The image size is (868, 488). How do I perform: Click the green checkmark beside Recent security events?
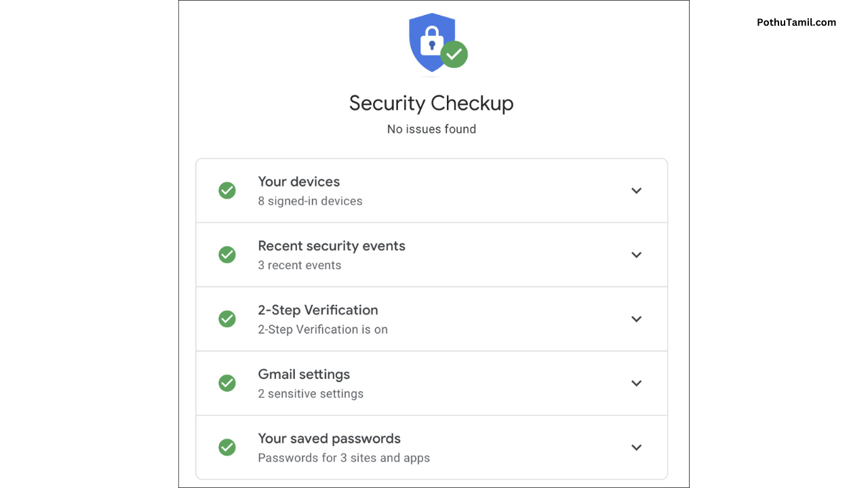click(227, 255)
